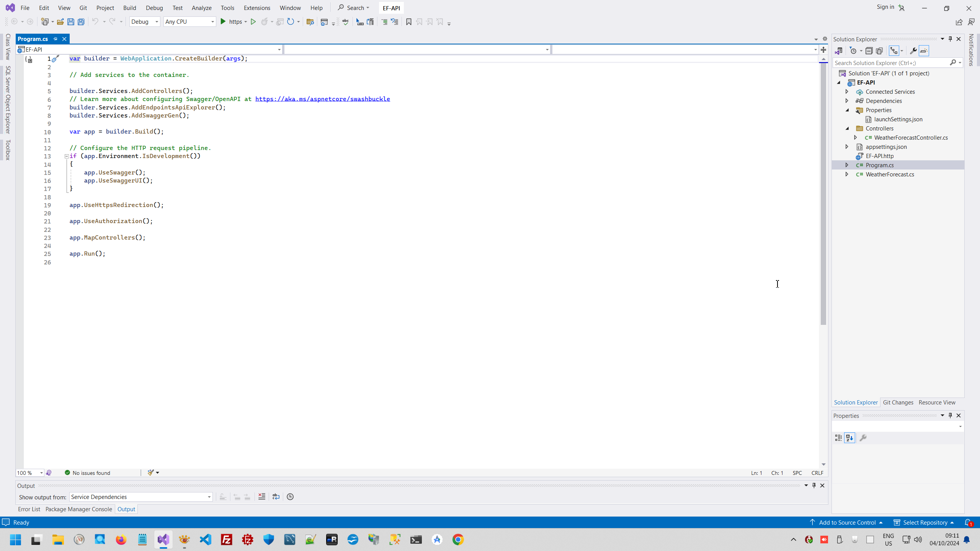Toggle word wrap in the Output panel

[x=276, y=497]
